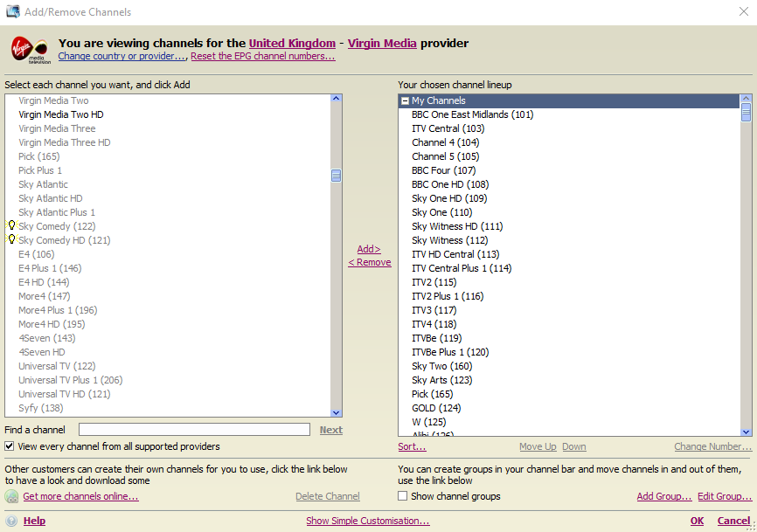Click the available channels list scroll up arrow

(x=336, y=99)
